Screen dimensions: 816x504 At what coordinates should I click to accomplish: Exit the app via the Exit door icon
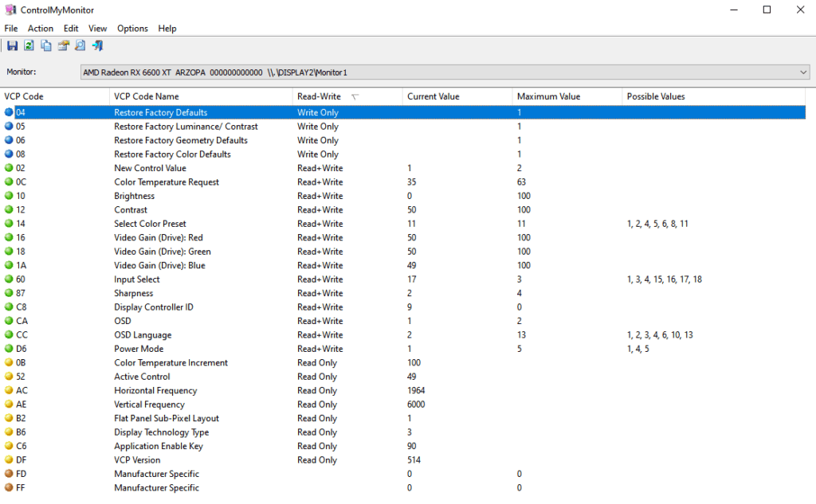click(x=97, y=45)
